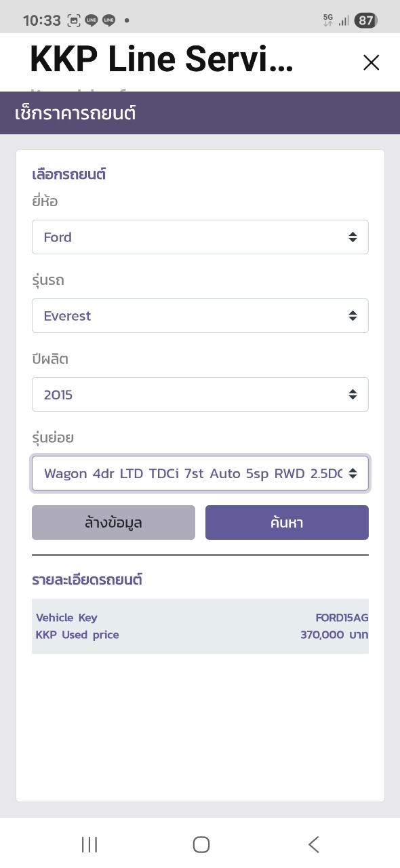Select the Vehicle Key FORD15AG row
Image resolution: width=400 pixels, height=868 pixels.
coord(200,618)
